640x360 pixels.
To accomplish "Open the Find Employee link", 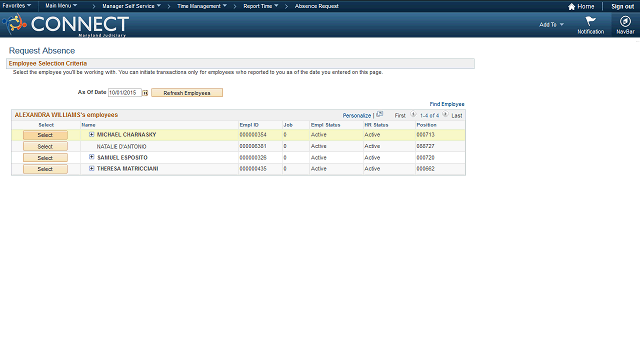I will 447,104.
